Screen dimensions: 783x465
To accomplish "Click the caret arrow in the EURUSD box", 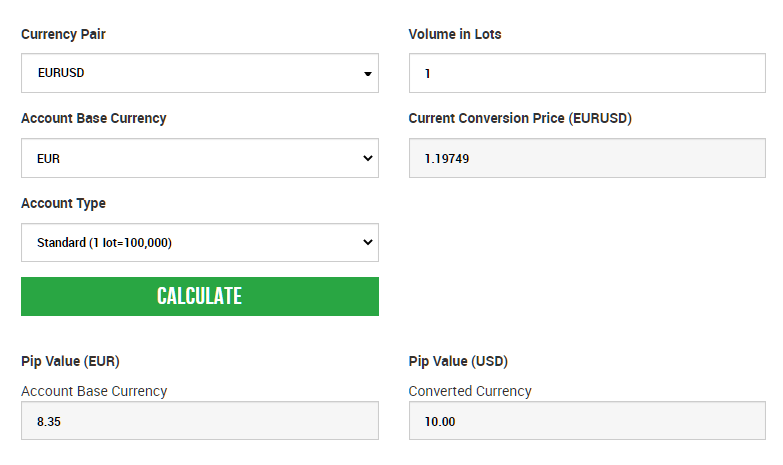I will [x=368, y=74].
